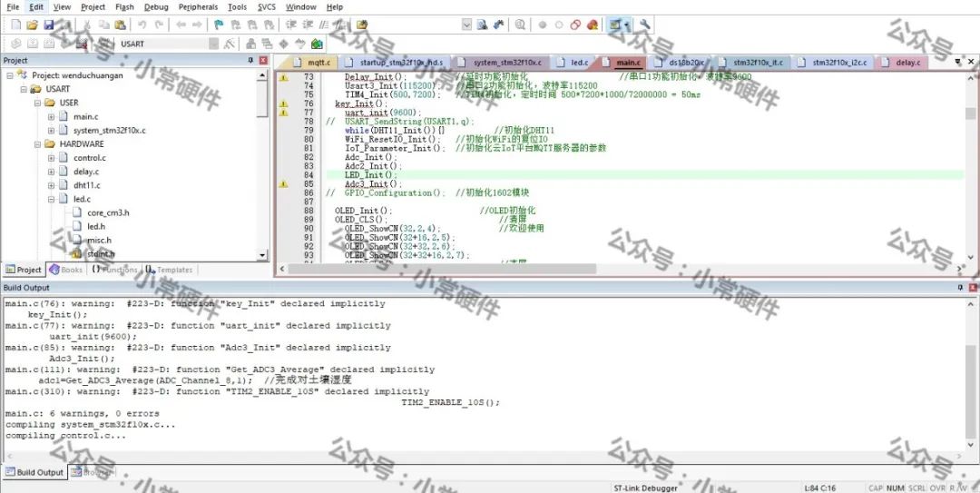Kill all breakpoints icon

click(592, 25)
